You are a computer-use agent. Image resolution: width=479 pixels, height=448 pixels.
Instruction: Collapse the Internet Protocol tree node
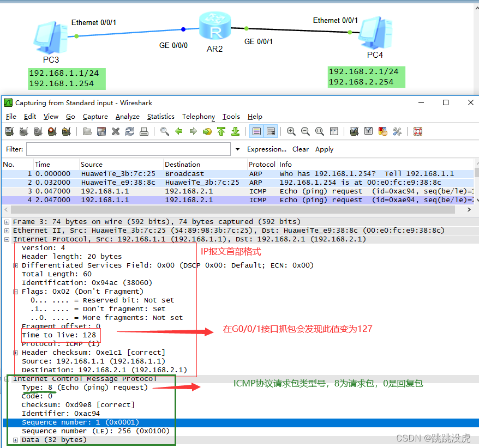[x=7, y=239]
